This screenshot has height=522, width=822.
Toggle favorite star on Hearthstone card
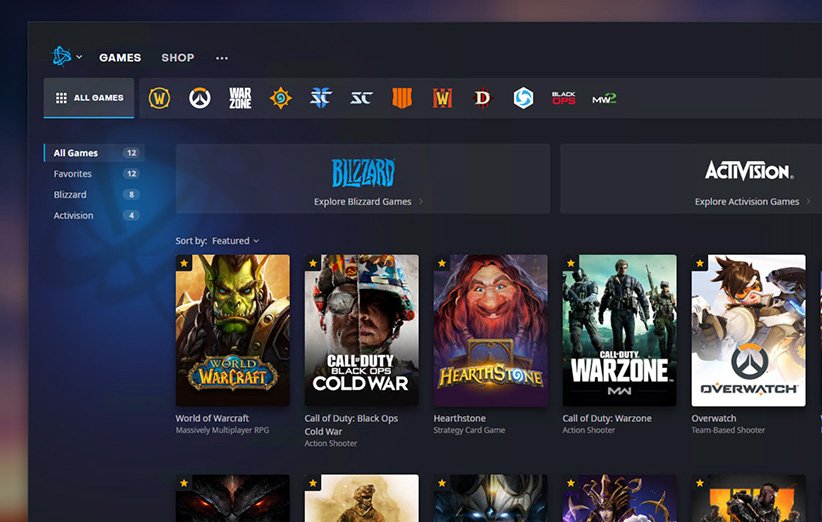coord(442,263)
